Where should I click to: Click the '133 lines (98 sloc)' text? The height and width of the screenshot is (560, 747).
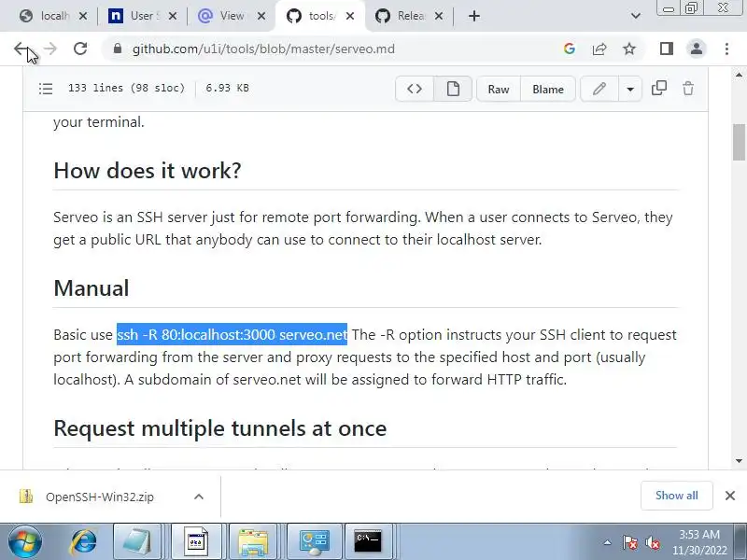[x=126, y=88]
